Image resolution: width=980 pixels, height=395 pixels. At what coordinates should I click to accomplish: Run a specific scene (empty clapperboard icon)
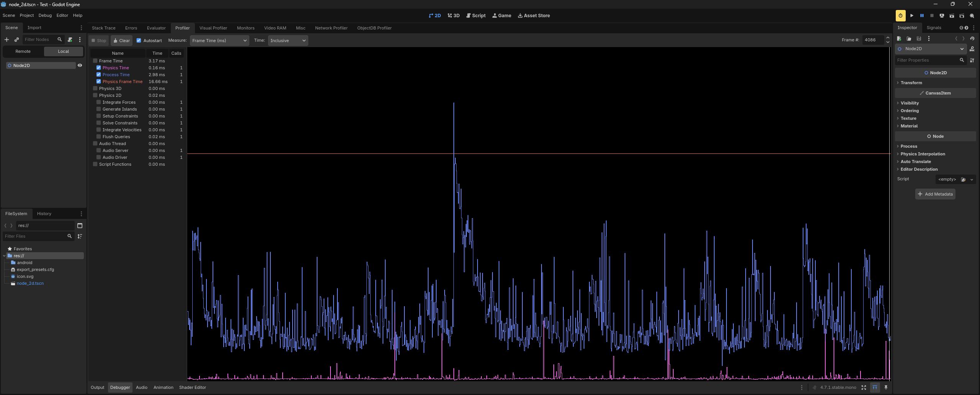point(962,16)
